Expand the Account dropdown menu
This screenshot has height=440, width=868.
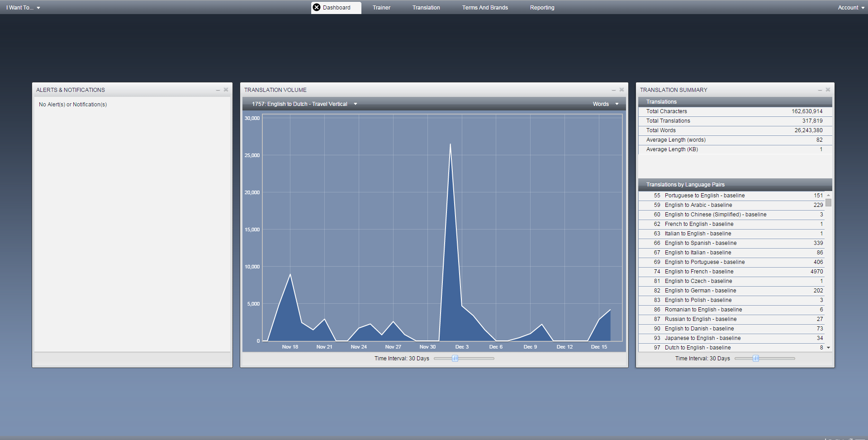[850, 8]
